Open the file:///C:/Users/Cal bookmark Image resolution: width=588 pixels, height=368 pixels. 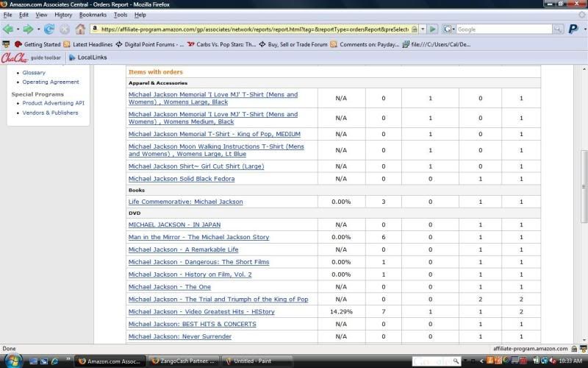pos(437,44)
